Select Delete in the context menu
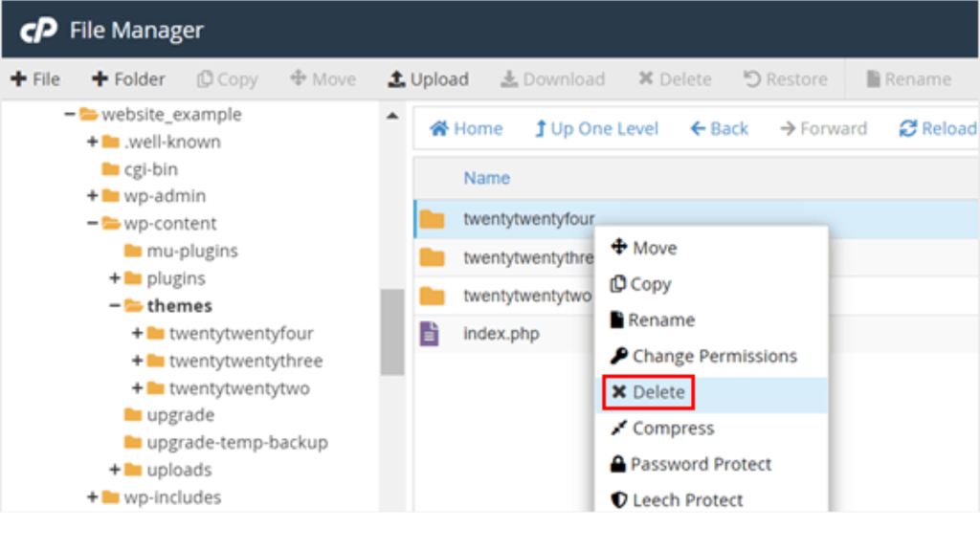Image resolution: width=980 pixels, height=551 pixels. point(711,392)
